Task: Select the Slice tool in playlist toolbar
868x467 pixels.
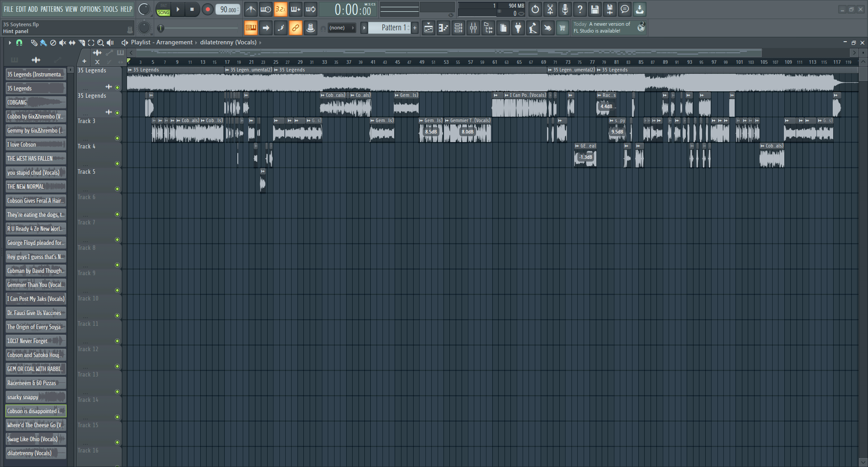Action: click(x=81, y=43)
